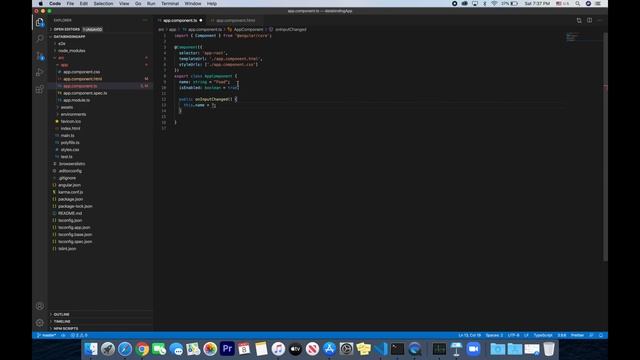Click the Split Editor icon
The width and height of the screenshot is (640, 360).
pyautogui.click(x=589, y=20)
